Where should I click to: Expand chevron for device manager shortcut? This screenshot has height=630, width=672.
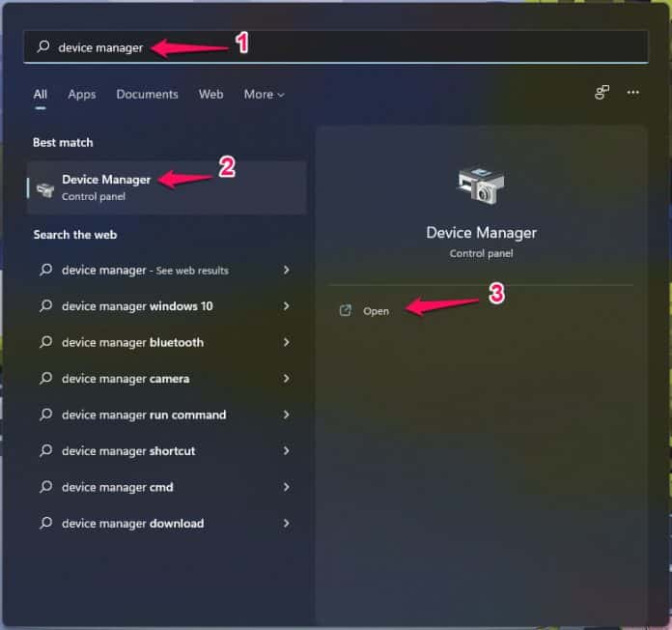click(x=287, y=450)
